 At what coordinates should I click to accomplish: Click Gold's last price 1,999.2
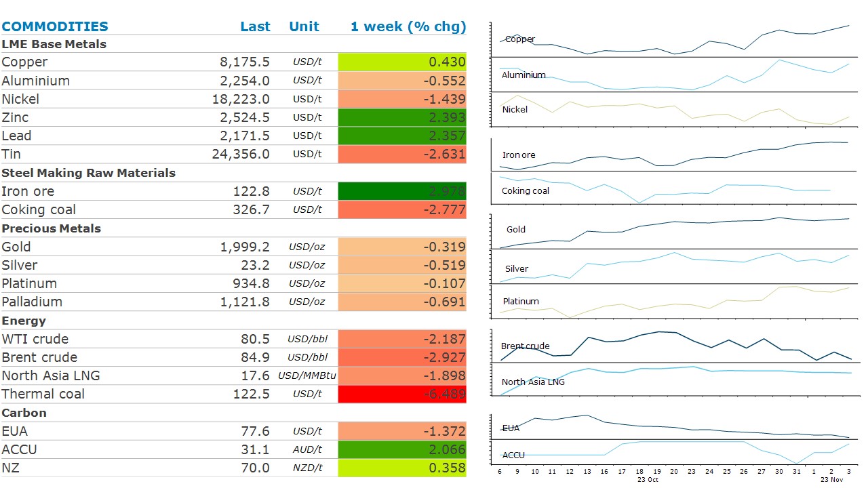click(245, 247)
